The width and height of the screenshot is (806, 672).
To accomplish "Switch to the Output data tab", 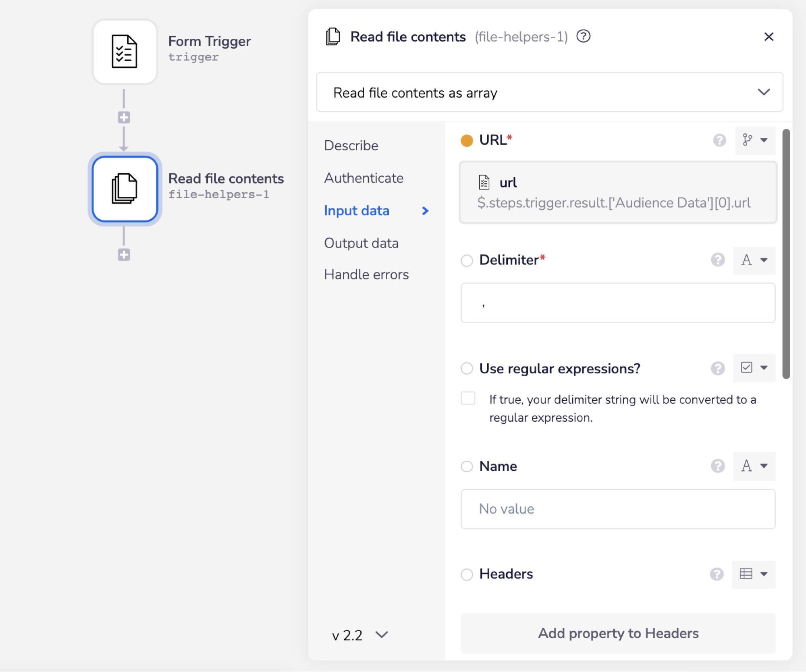I will (x=361, y=243).
